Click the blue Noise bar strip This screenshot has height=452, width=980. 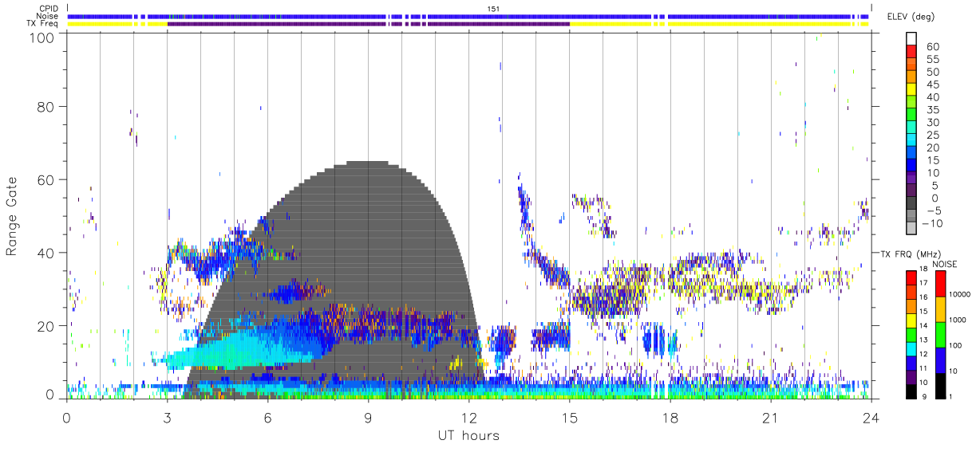click(x=469, y=16)
